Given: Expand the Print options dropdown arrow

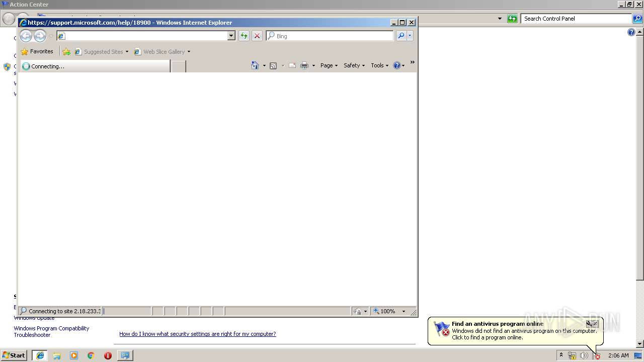Looking at the screenshot, I should coord(313,65).
